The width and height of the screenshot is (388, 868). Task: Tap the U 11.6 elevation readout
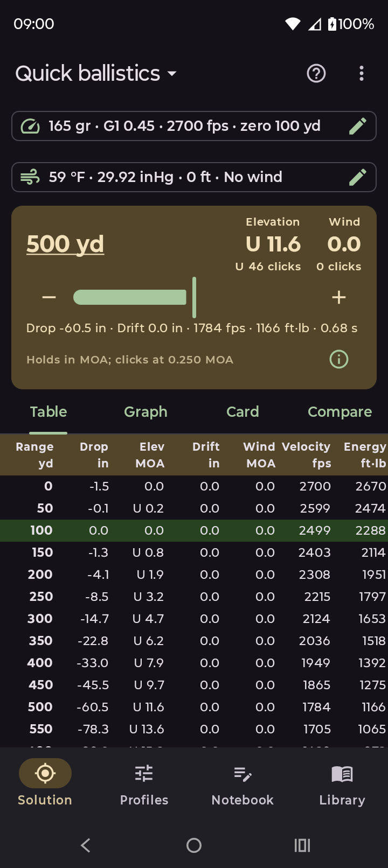[x=273, y=244]
